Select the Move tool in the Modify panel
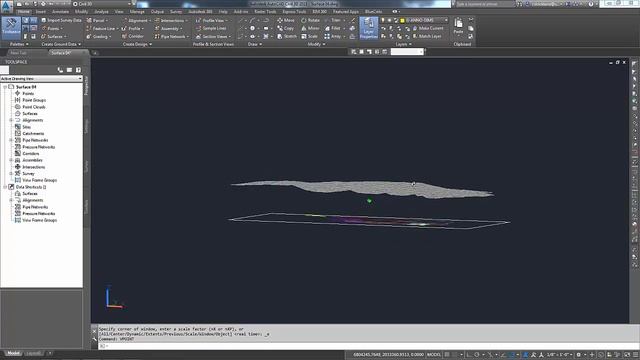 (286, 20)
